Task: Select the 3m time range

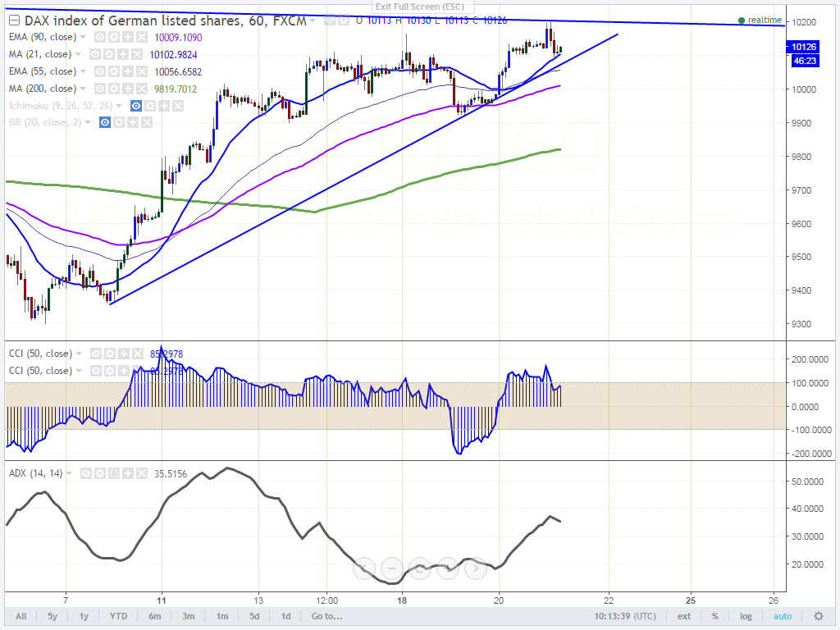Action: click(189, 616)
